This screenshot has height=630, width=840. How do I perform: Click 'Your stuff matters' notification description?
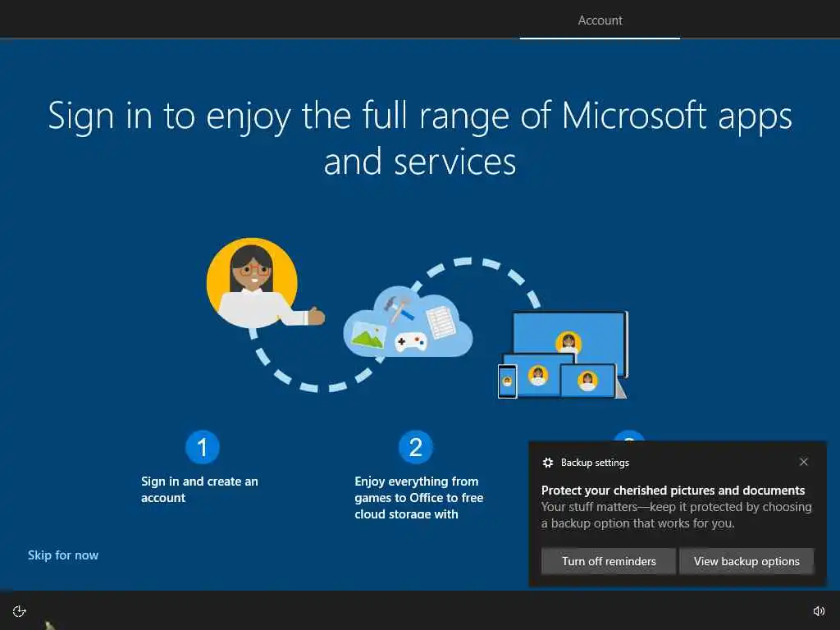[x=676, y=515]
